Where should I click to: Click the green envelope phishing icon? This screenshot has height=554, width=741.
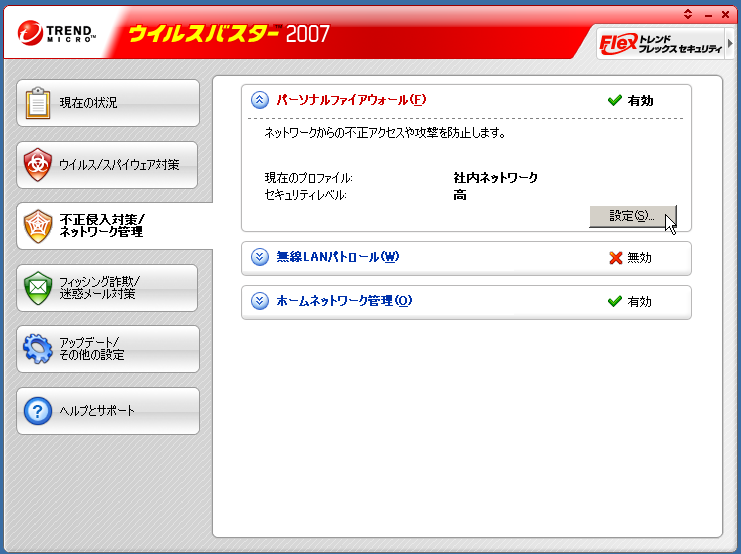38,288
